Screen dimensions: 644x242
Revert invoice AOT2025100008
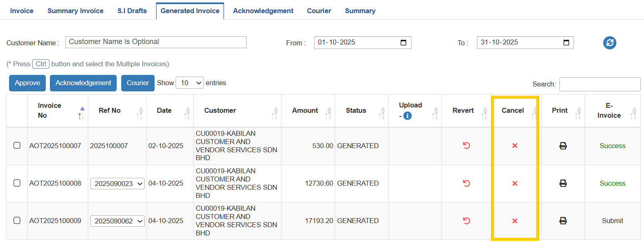pos(466,183)
